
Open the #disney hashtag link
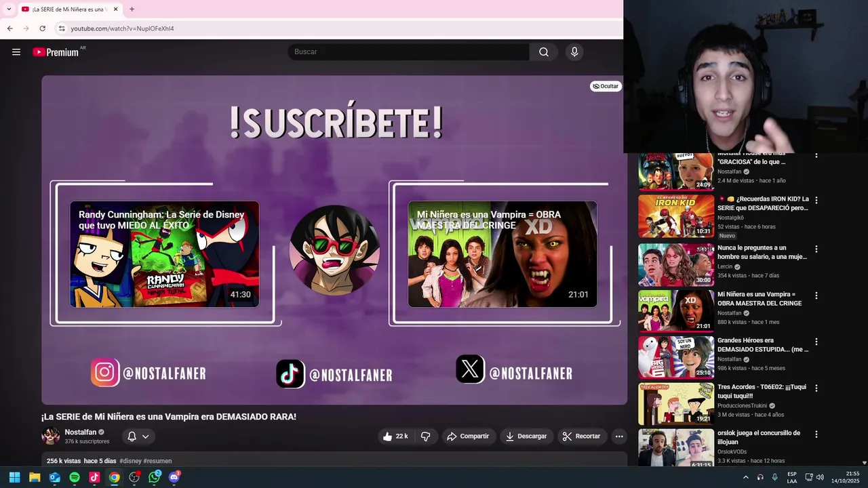pyautogui.click(x=130, y=461)
